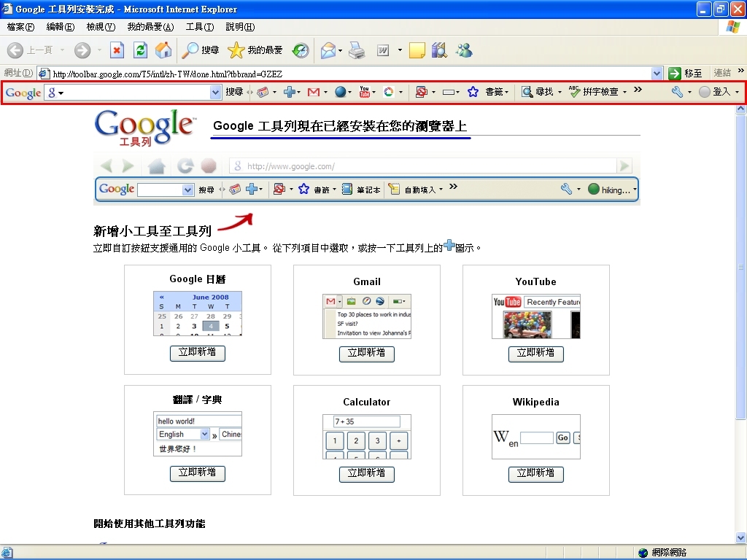Open the wrench settings icon in Google toolbar
The image size is (747, 560).
pyautogui.click(x=677, y=92)
